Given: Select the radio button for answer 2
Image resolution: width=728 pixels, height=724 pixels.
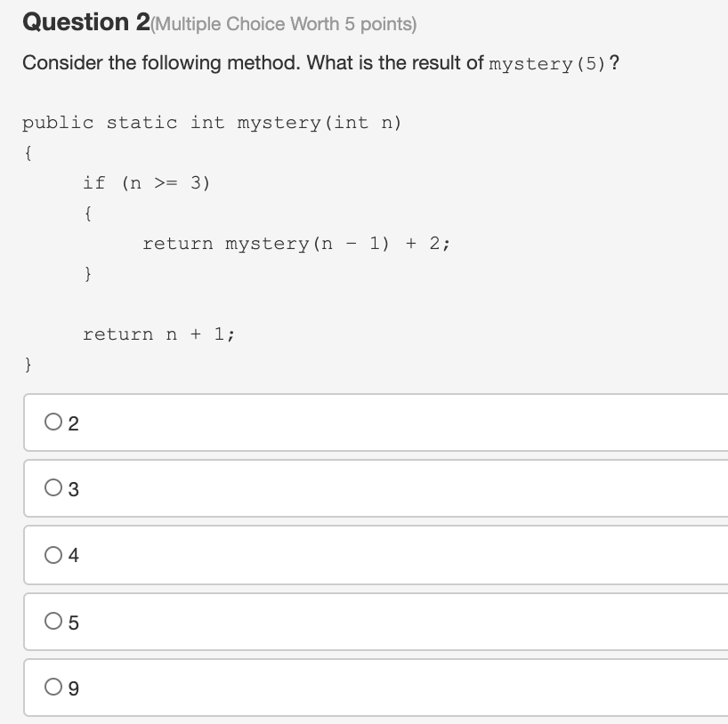Looking at the screenshot, I should coord(51,422).
